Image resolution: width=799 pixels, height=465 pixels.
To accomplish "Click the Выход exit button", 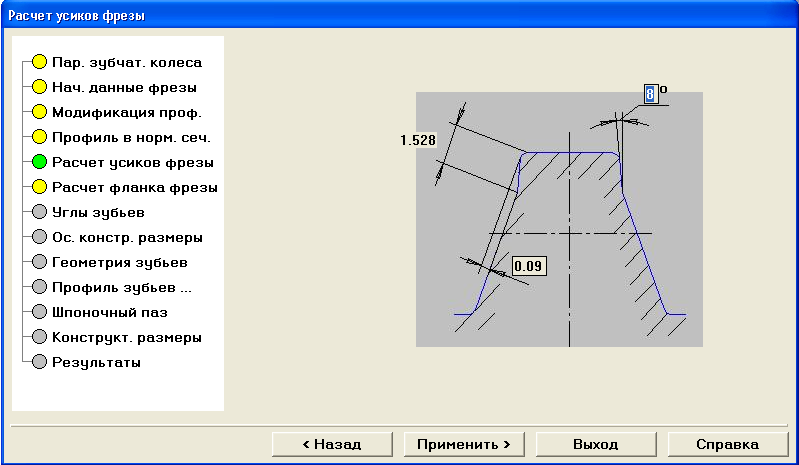I will click(x=596, y=444).
